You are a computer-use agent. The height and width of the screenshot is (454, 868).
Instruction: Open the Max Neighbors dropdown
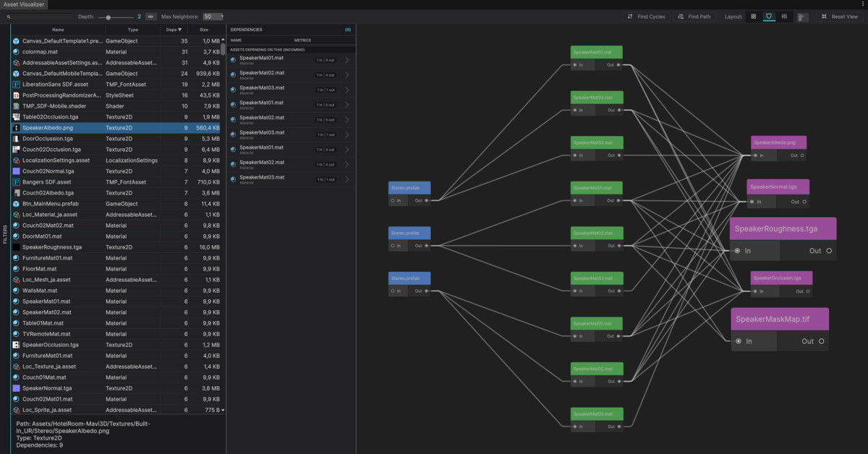213,16
